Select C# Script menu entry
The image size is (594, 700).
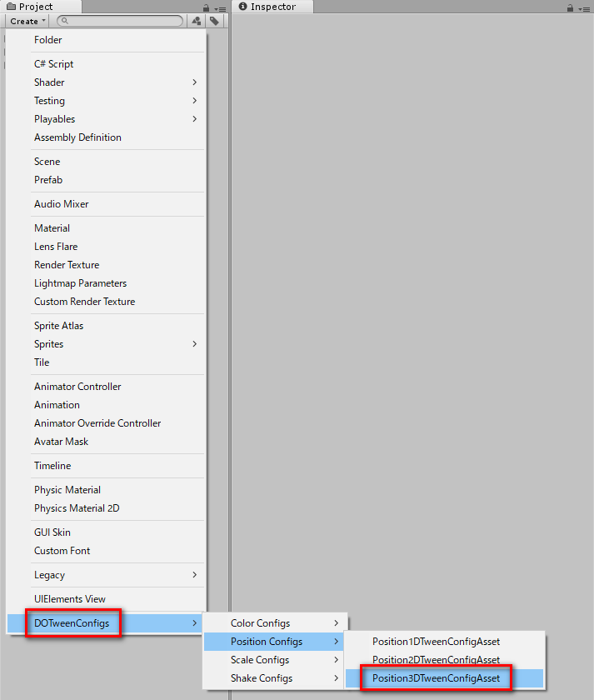point(106,64)
